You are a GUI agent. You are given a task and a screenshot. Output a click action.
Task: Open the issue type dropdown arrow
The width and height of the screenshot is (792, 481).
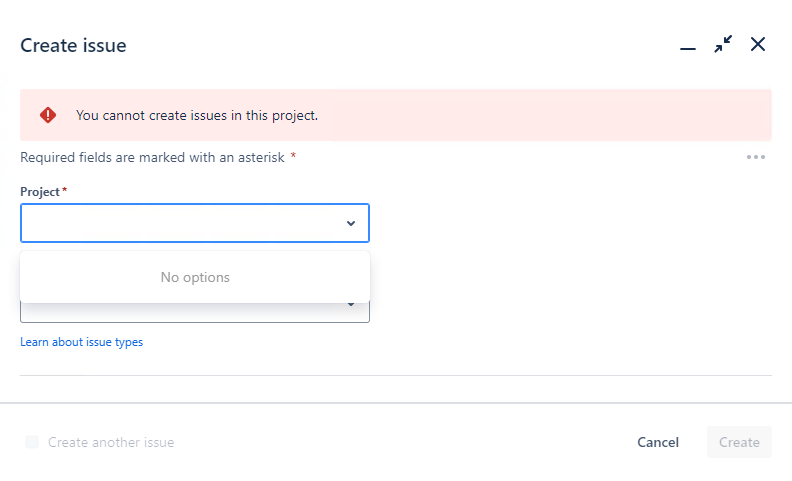pyautogui.click(x=351, y=305)
